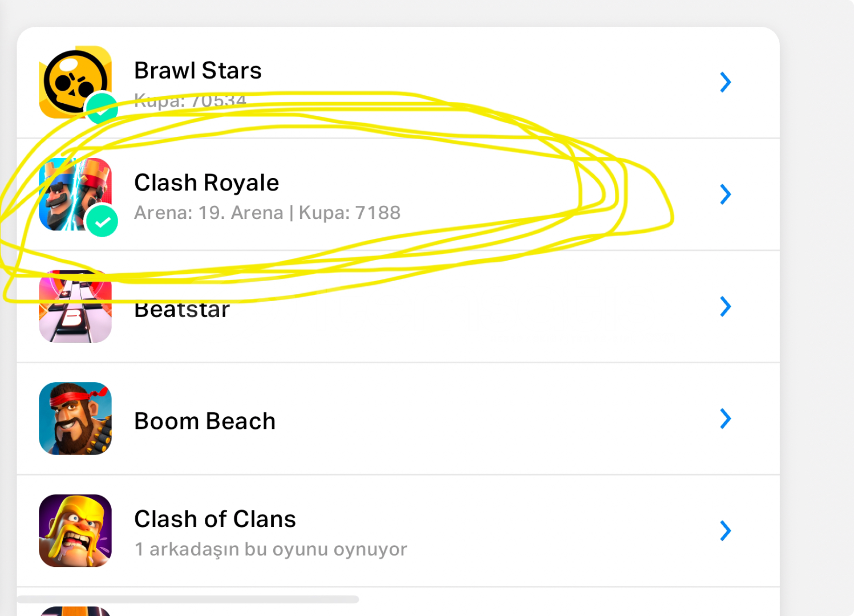Click the green checkmark badge on Clash Royale
Viewport: 854px width, 616px height.
tap(102, 220)
